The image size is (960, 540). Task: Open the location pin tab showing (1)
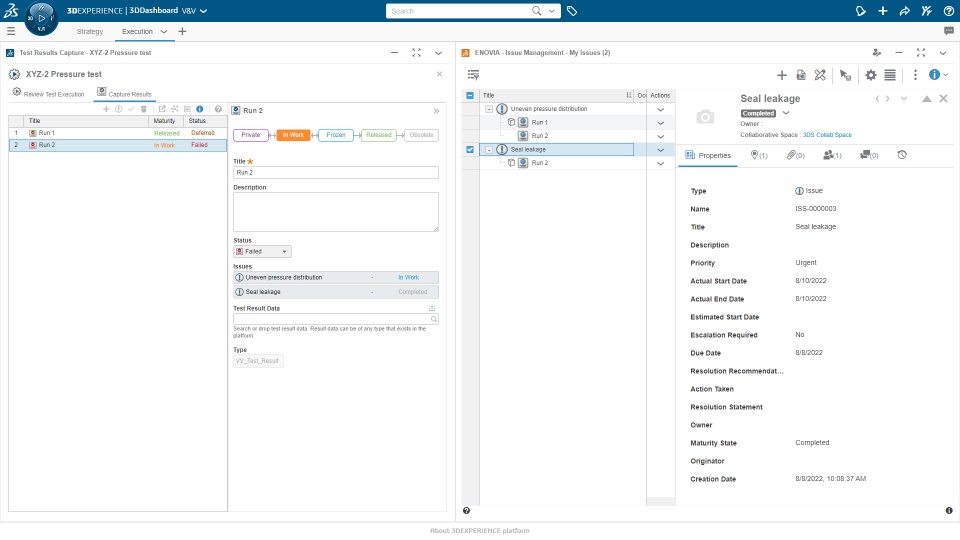pyautogui.click(x=759, y=155)
